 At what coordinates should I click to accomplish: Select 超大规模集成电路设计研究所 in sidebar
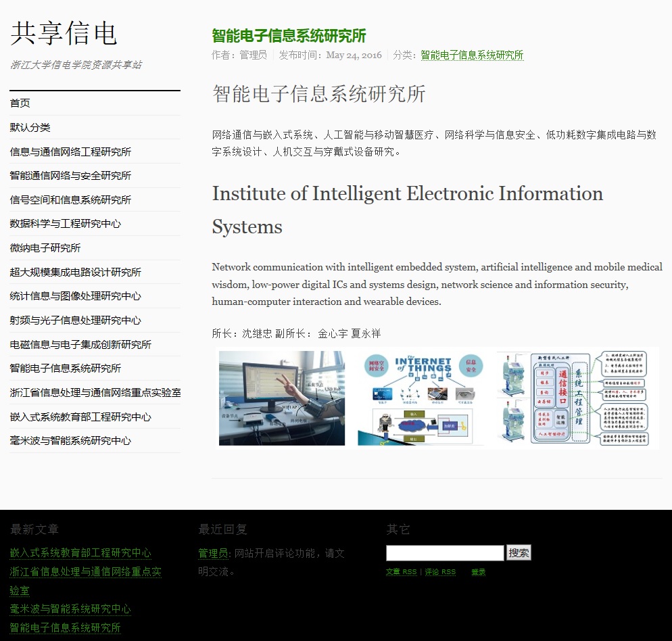76,272
